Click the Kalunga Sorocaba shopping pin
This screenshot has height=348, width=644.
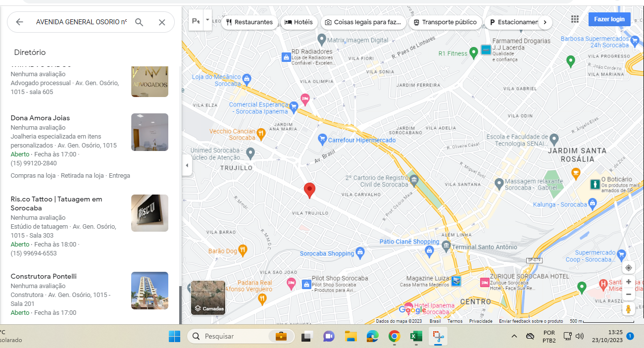click(593, 203)
